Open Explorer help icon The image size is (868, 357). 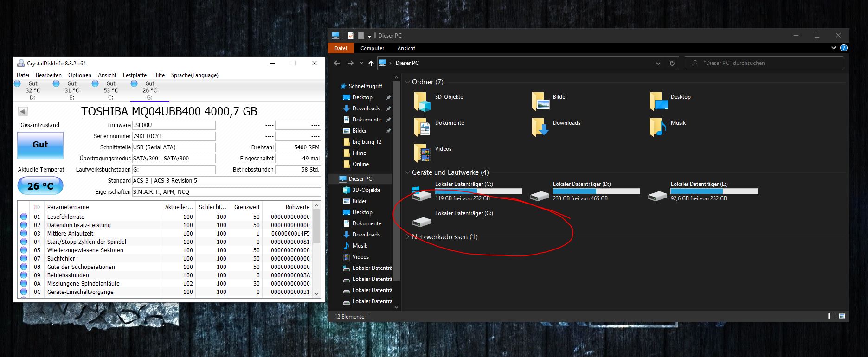pyautogui.click(x=843, y=48)
